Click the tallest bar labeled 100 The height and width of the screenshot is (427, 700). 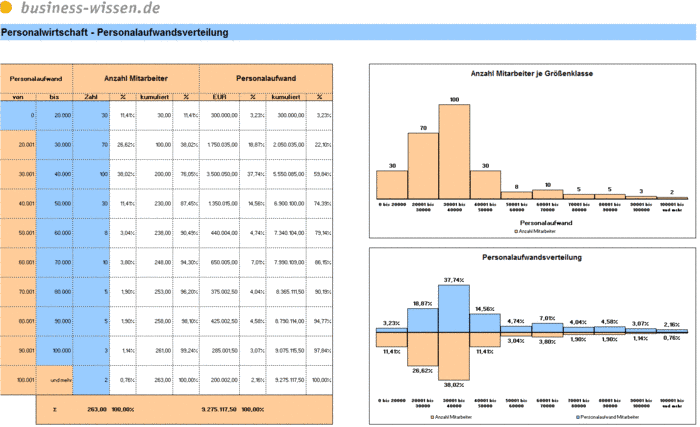(x=454, y=152)
